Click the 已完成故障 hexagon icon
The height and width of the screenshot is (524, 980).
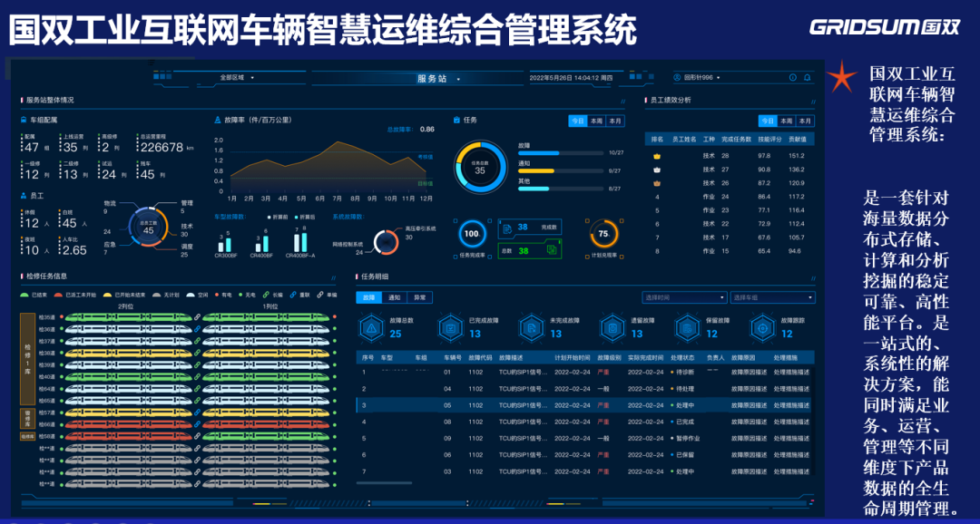pyautogui.click(x=451, y=327)
